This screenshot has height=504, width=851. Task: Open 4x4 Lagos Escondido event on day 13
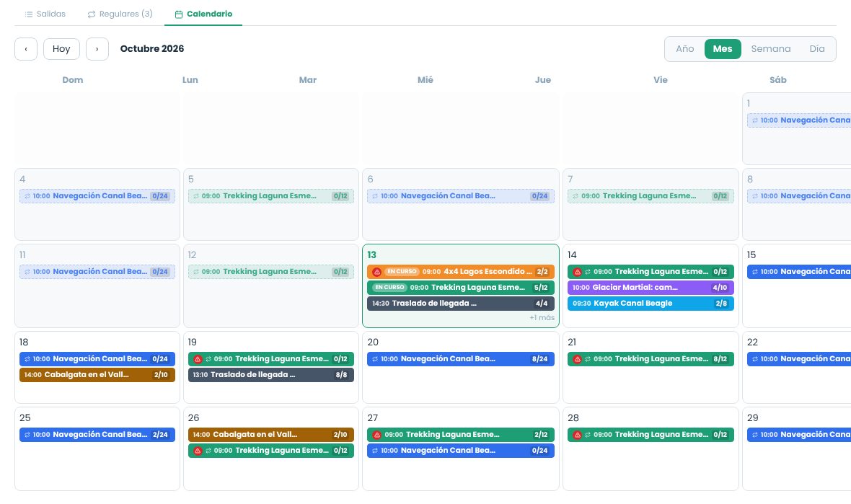pyautogui.click(x=460, y=272)
